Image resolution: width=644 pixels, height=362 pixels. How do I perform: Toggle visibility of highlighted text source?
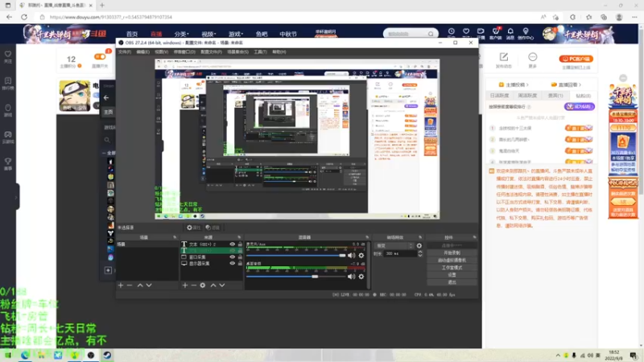pyautogui.click(x=232, y=250)
